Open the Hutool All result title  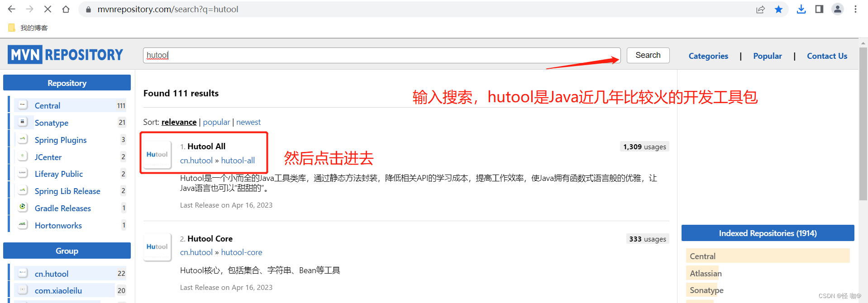point(206,147)
